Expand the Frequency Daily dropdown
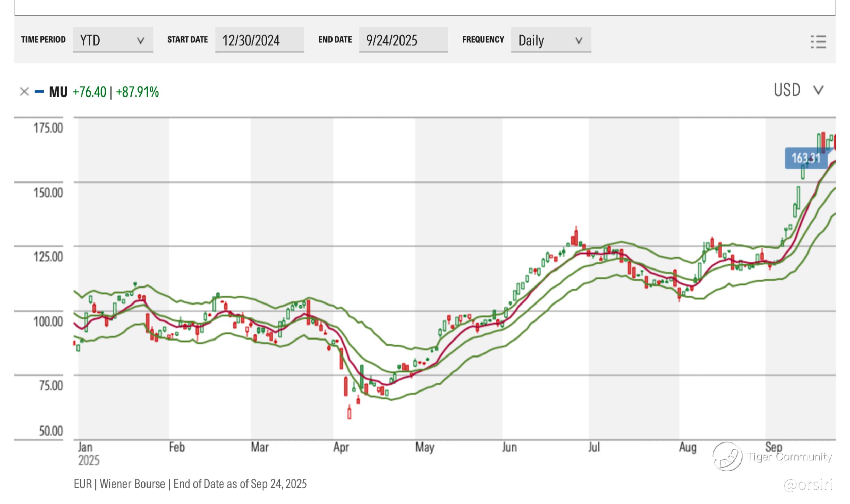Viewport: 850px width, 504px height. pyautogui.click(x=550, y=40)
